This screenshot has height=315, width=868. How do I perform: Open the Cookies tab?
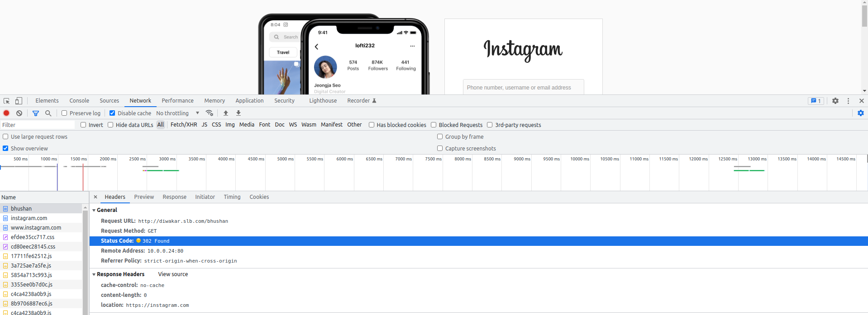[259, 197]
